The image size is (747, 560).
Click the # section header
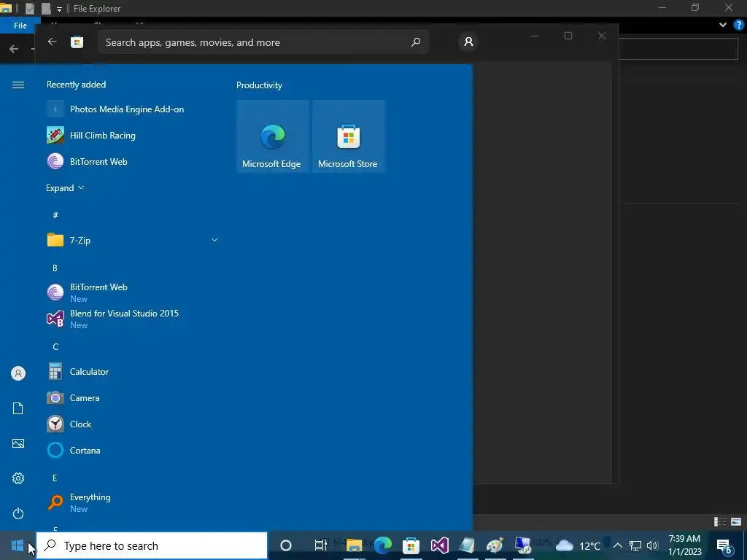pyautogui.click(x=55, y=215)
